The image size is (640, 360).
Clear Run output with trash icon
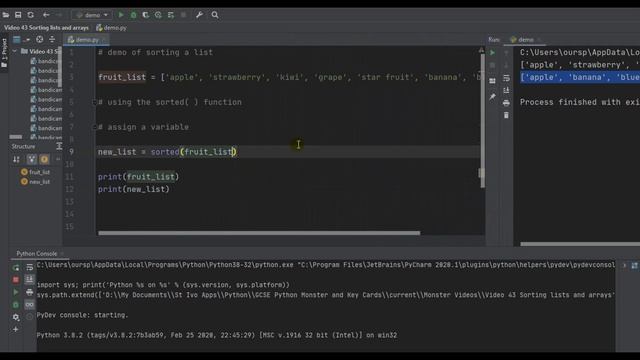pyautogui.click(x=506, y=116)
